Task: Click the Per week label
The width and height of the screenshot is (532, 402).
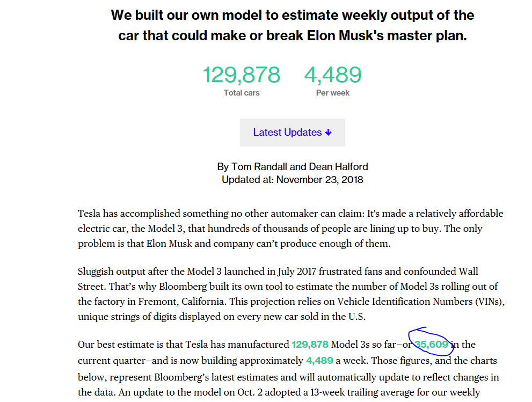Action: (333, 93)
